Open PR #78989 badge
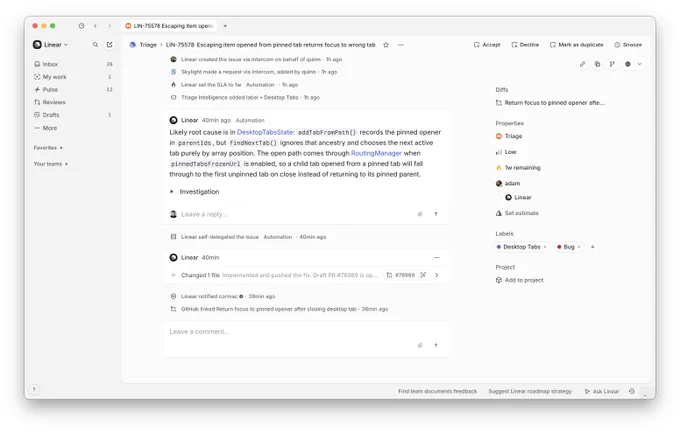This screenshot has width=680, height=432. coord(401,275)
